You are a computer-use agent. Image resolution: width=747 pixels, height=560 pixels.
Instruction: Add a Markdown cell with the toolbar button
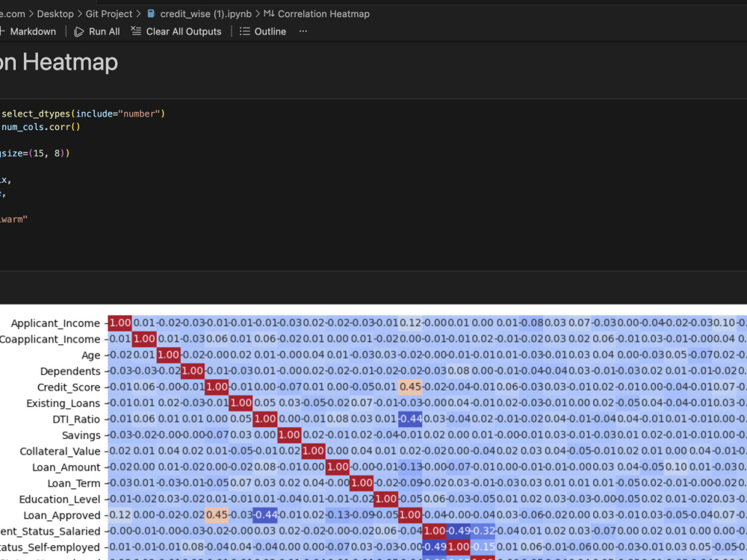(28, 31)
